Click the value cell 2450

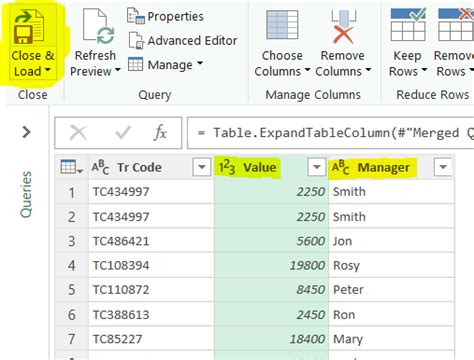(271, 314)
